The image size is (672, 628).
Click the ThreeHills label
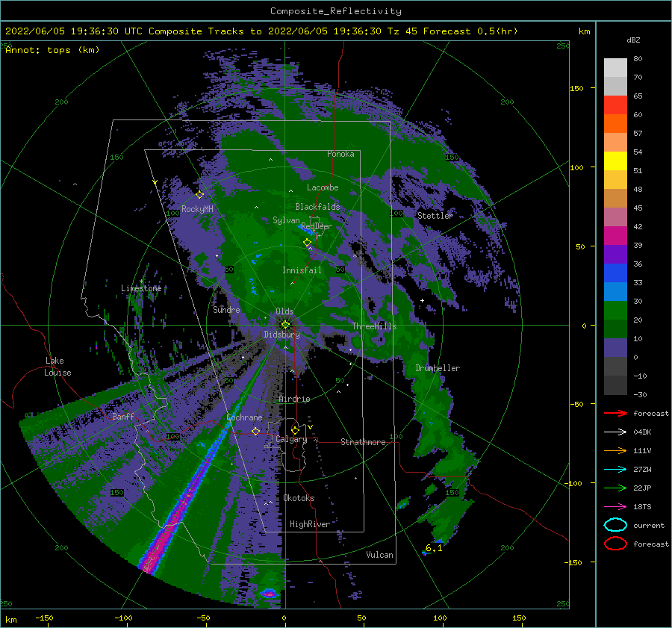click(x=374, y=326)
